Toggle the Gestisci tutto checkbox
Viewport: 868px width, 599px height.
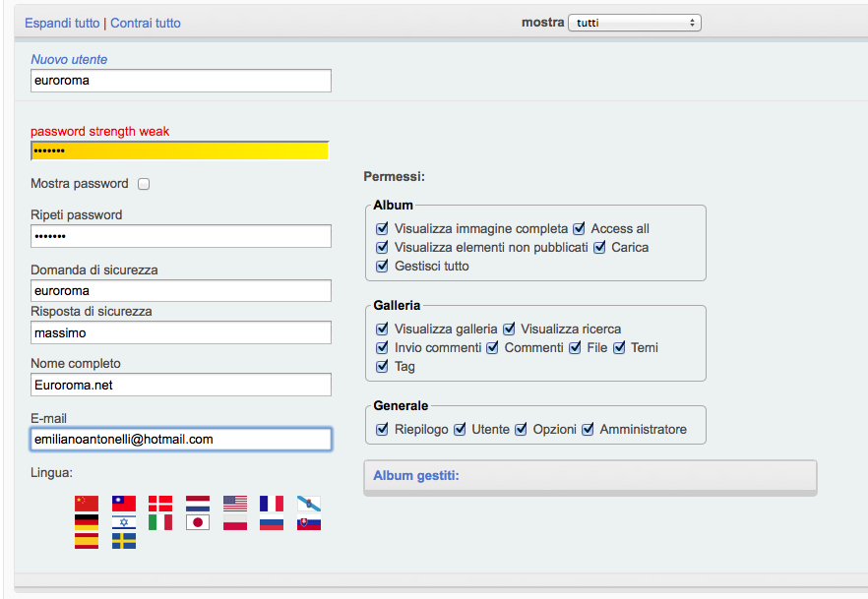(x=382, y=266)
